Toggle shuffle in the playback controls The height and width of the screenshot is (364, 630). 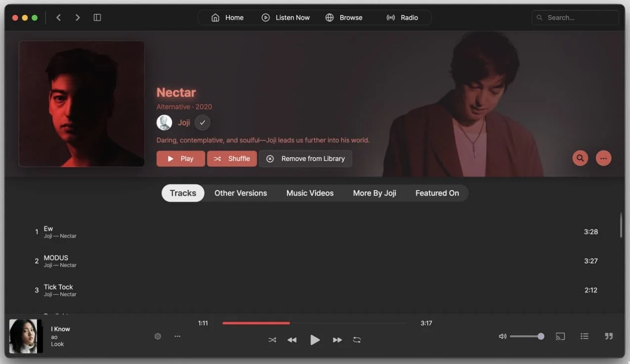point(272,340)
